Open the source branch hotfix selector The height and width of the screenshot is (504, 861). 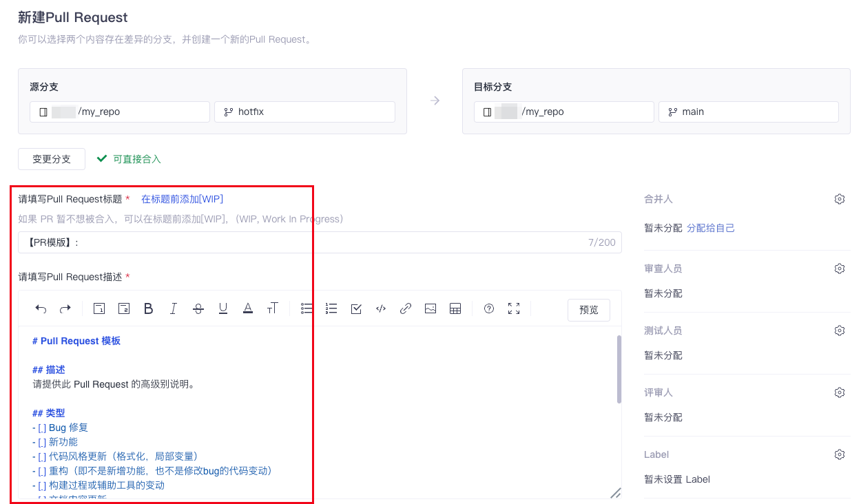[x=304, y=112]
